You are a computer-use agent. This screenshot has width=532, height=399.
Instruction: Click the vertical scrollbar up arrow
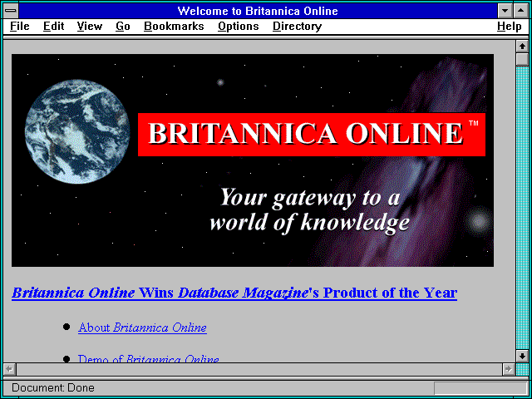(x=522, y=47)
